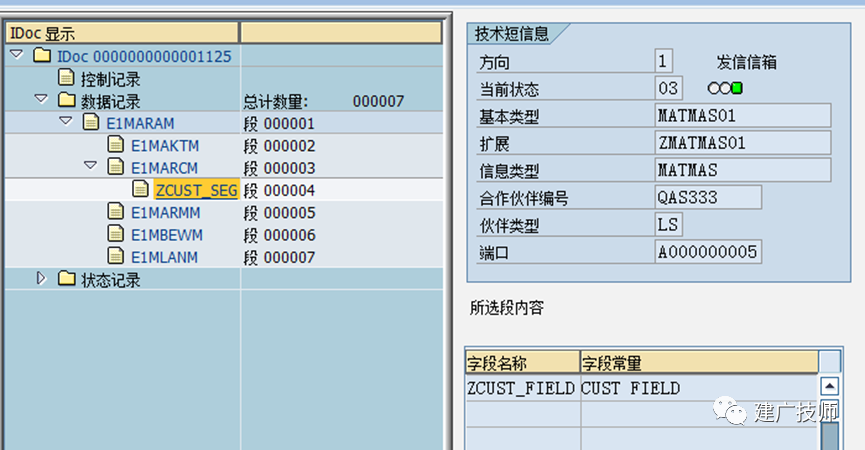Click the 端口 field A000000005
This screenshot has height=450, width=865.
(x=708, y=252)
